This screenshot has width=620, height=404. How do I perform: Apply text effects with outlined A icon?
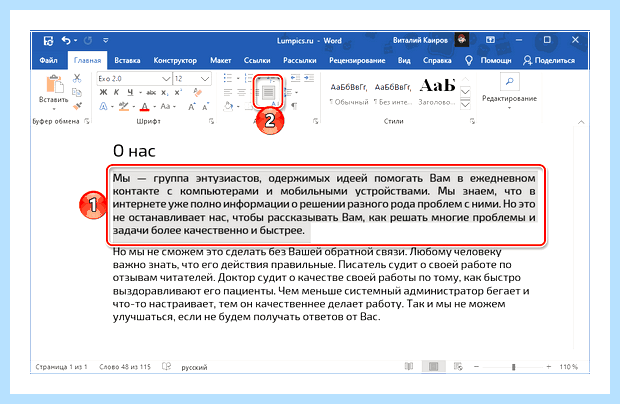pyautogui.click(x=103, y=106)
